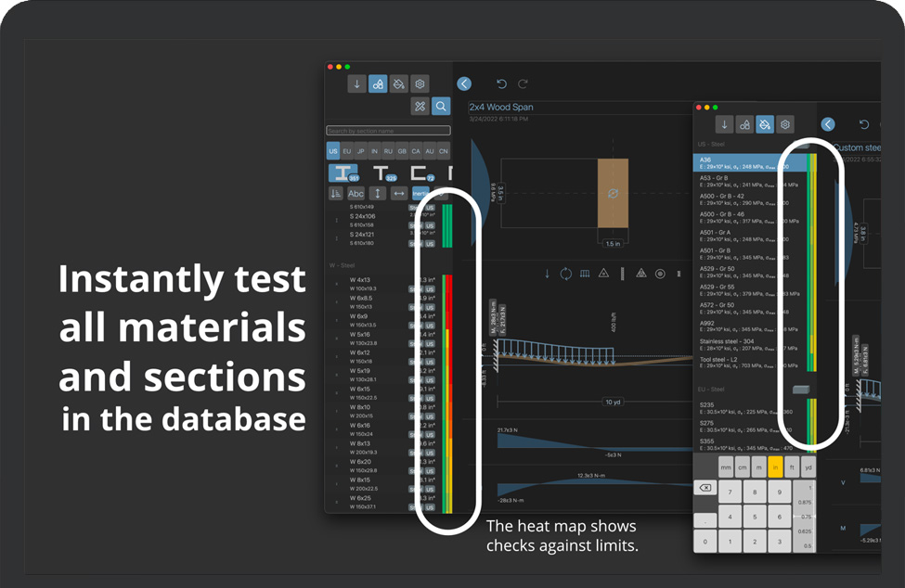Sort by Inertia button
905x588 pixels.
pos(420,194)
